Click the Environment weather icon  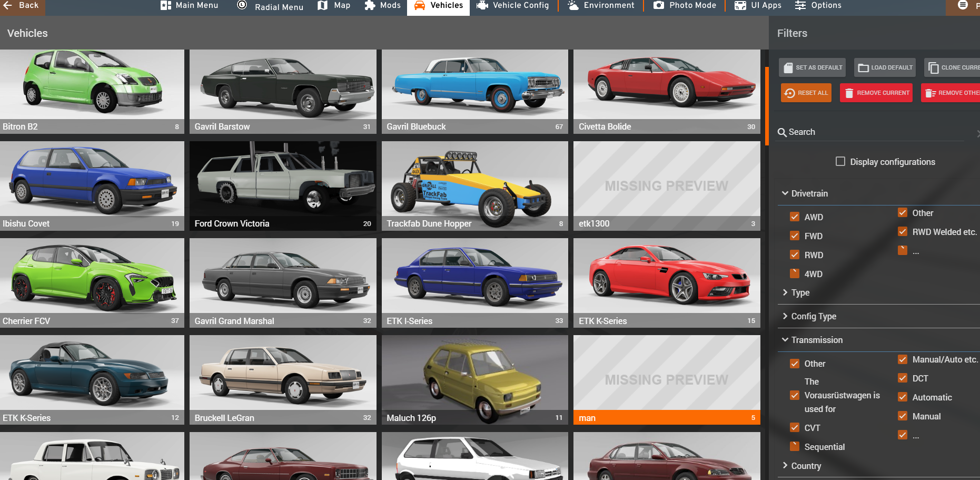[x=573, y=5]
